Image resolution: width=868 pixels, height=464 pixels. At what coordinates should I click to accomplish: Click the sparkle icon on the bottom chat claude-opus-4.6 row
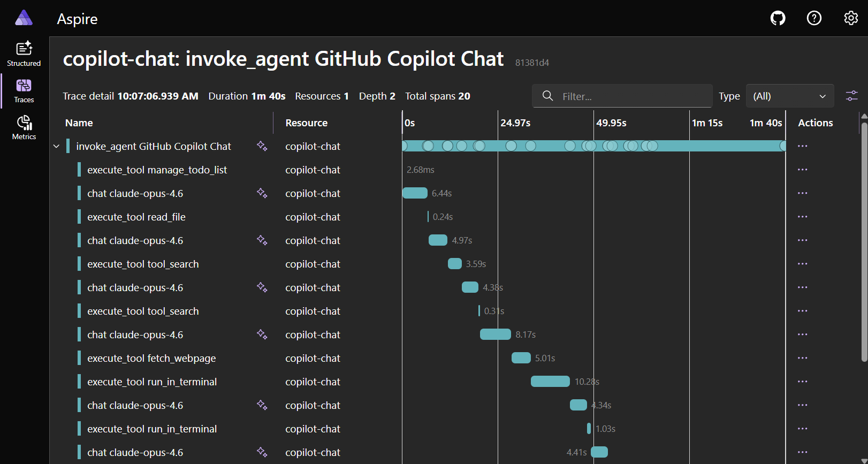point(262,452)
